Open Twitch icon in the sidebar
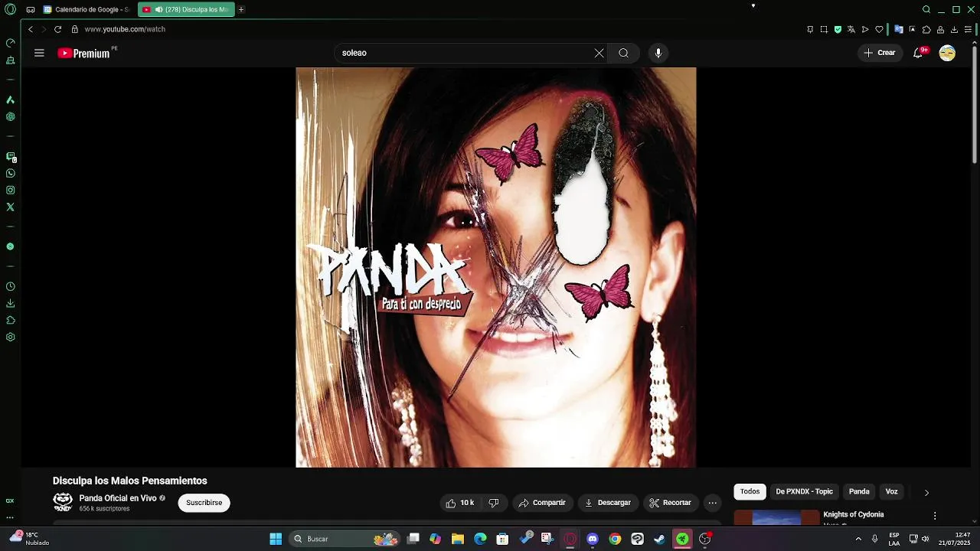This screenshot has width=980, height=551. pyautogui.click(x=11, y=156)
